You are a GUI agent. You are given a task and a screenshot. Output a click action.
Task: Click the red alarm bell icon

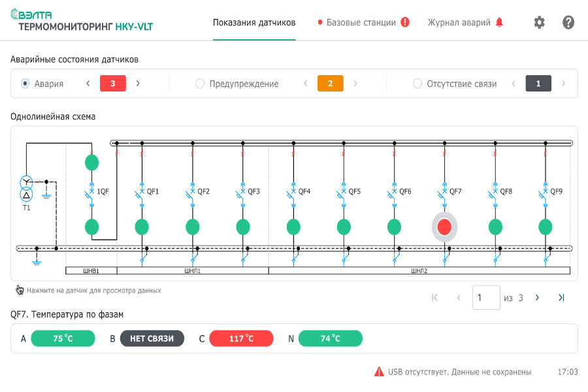(x=500, y=22)
